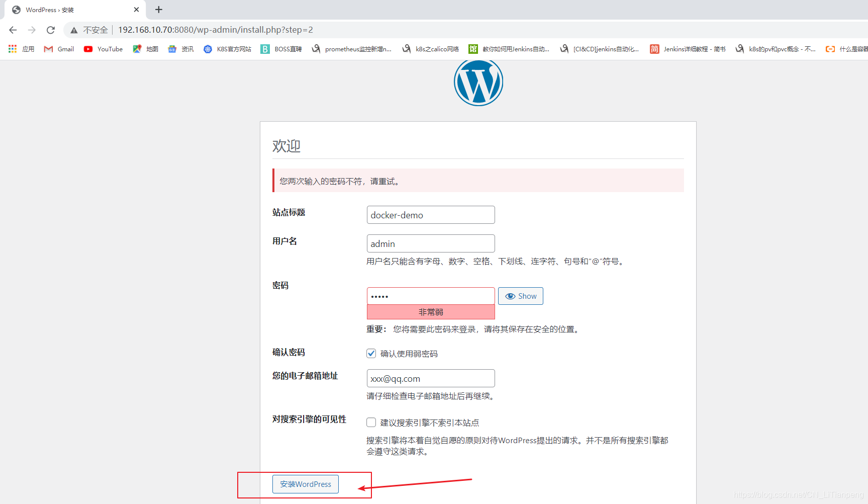Viewport: 868px width, 504px height.
Task: Click the 站点标题 label
Action: pyautogui.click(x=289, y=212)
